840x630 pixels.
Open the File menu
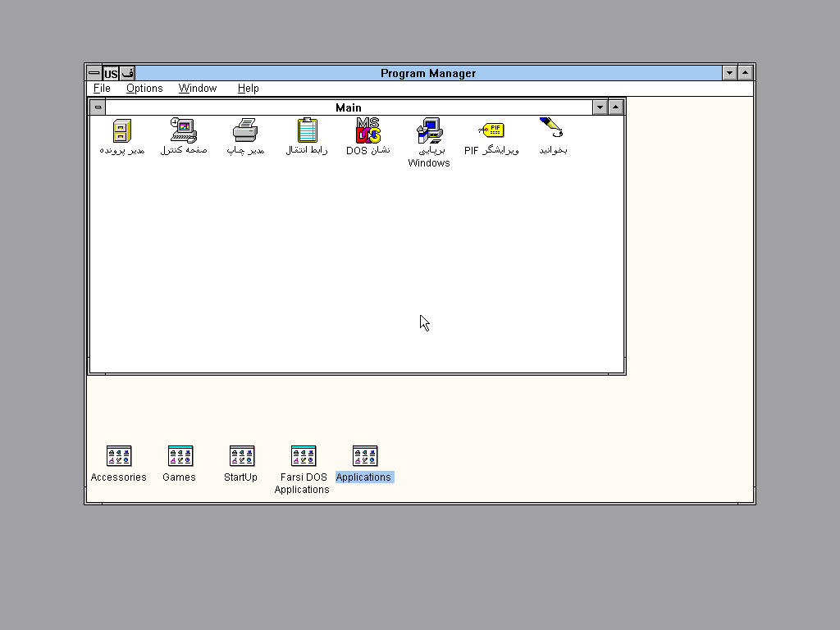click(102, 89)
